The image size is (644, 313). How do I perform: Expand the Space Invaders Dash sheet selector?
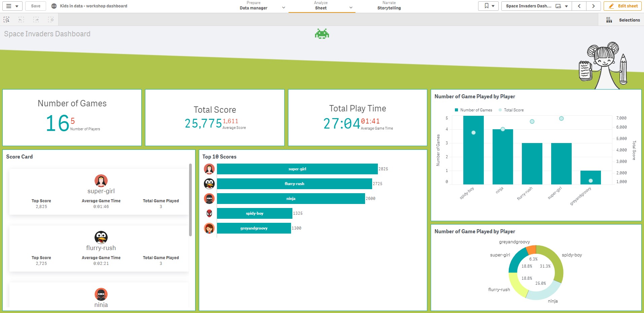pos(536,6)
